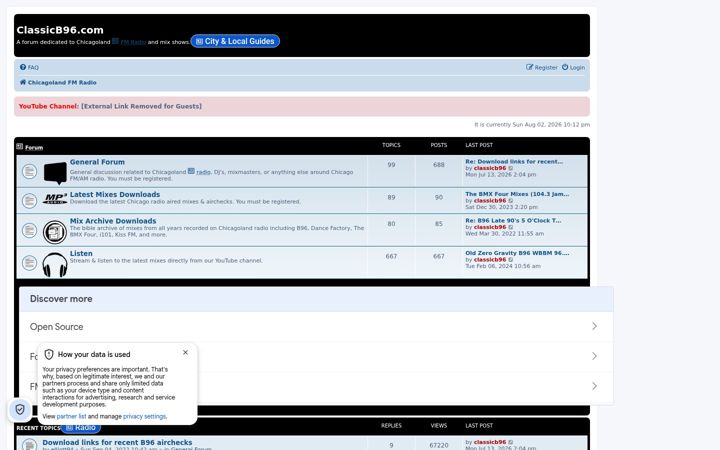Click the headphones icon for Listen

click(x=55, y=264)
